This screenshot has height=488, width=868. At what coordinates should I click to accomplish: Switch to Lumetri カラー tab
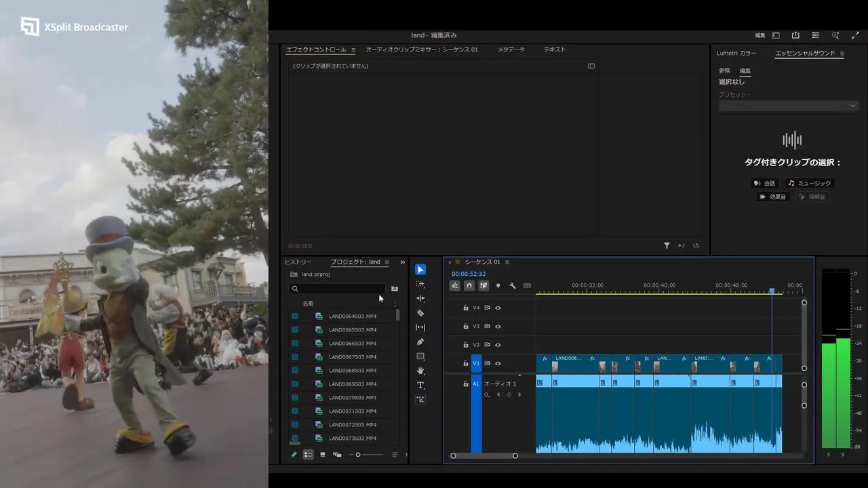pyautogui.click(x=736, y=54)
